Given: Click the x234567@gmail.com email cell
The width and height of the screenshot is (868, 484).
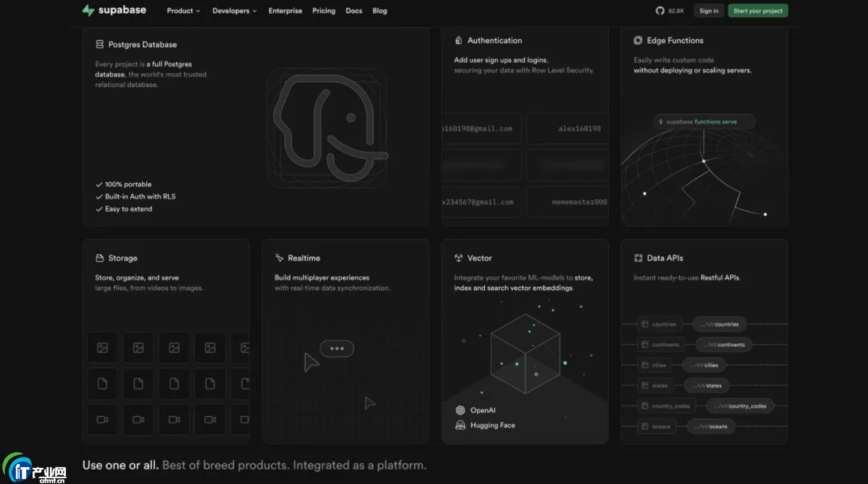Looking at the screenshot, I should (481, 202).
